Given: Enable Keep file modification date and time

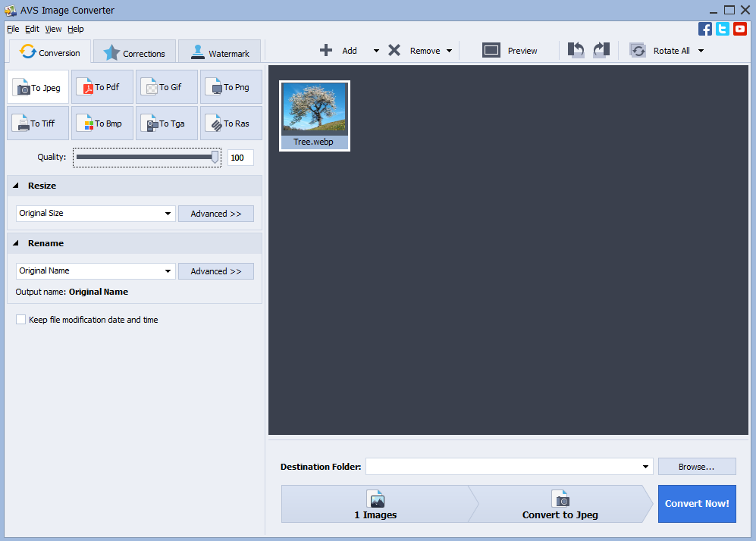Looking at the screenshot, I should point(20,320).
